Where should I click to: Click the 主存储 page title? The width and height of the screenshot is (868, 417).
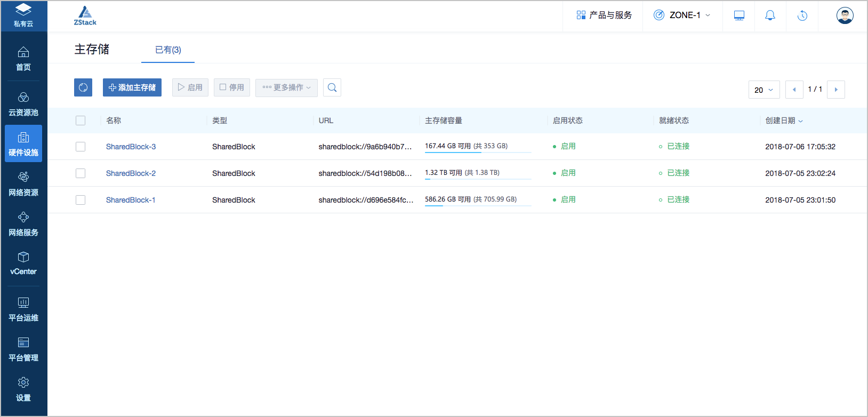click(x=92, y=50)
